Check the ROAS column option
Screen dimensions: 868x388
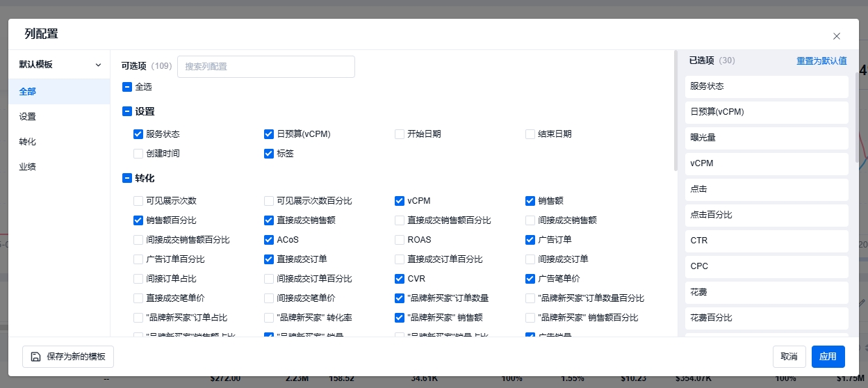coord(400,240)
